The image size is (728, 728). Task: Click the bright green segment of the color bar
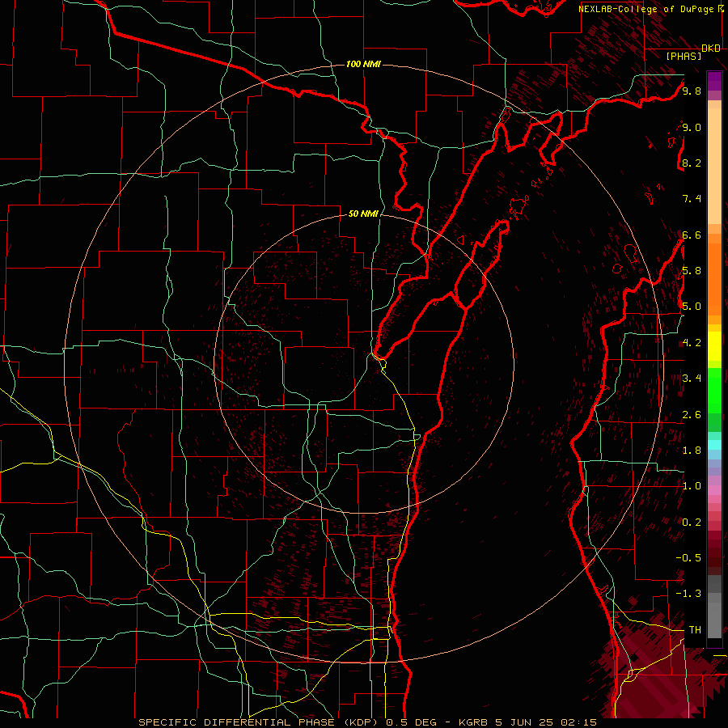714,391
